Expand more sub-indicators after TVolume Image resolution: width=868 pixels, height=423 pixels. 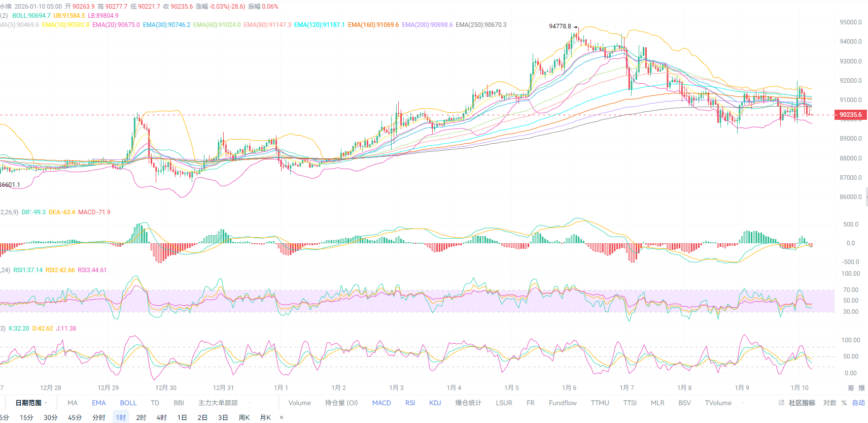point(743,403)
